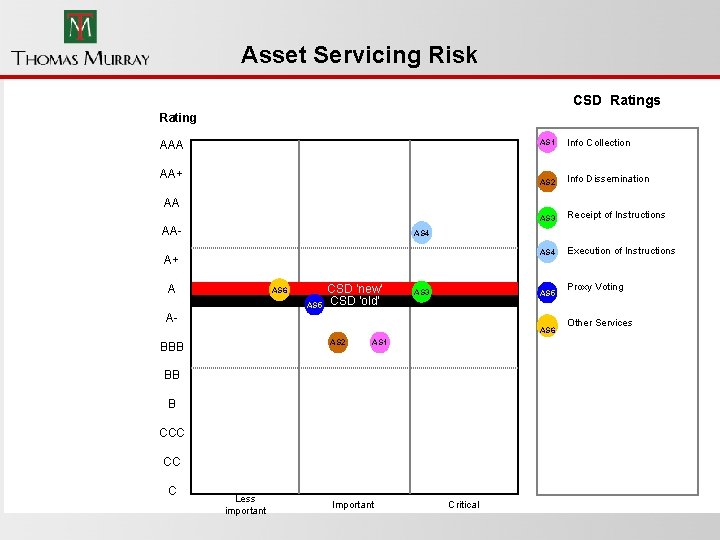
Task: Click the green AS3 icon in the legend
Action: click(547, 217)
